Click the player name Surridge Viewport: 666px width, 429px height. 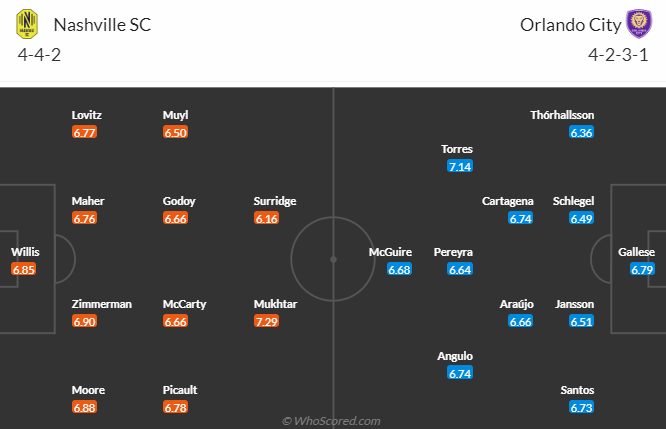point(275,201)
